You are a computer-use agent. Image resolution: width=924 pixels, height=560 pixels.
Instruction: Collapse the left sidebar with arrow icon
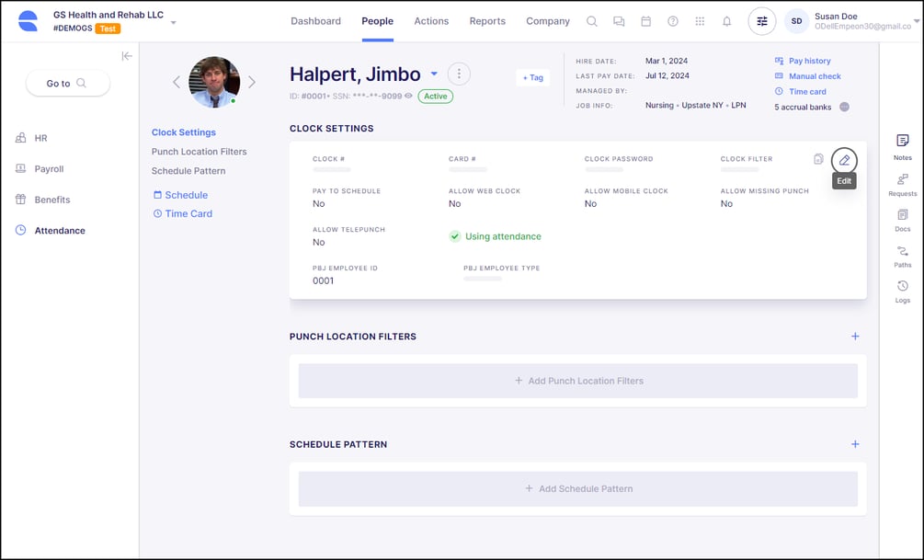127,56
